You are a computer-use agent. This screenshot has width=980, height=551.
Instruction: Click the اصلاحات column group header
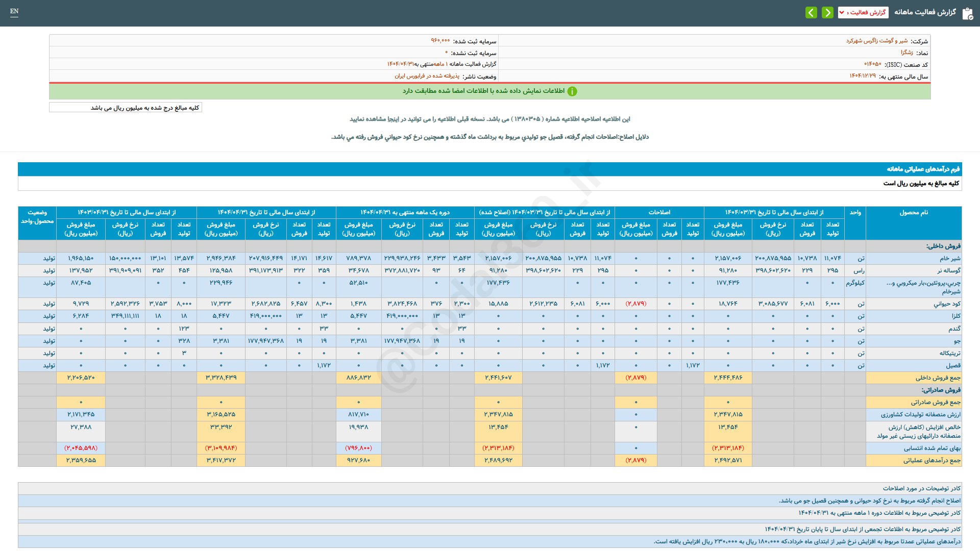tap(659, 212)
